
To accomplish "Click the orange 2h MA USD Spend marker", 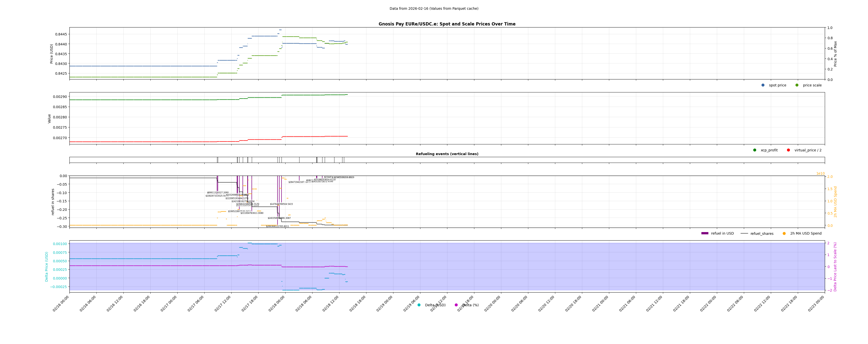I will [x=784, y=234].
